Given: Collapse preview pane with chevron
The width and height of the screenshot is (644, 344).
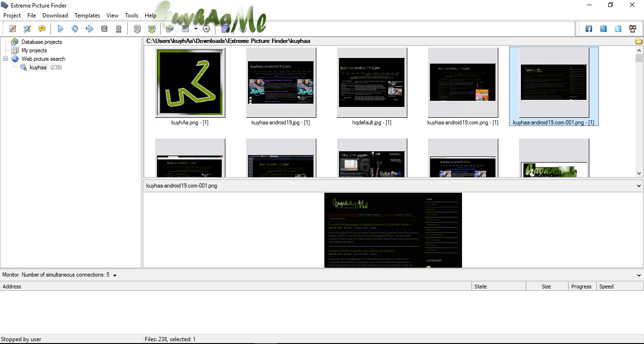Looking at the screenshot, I should (639, 186).
